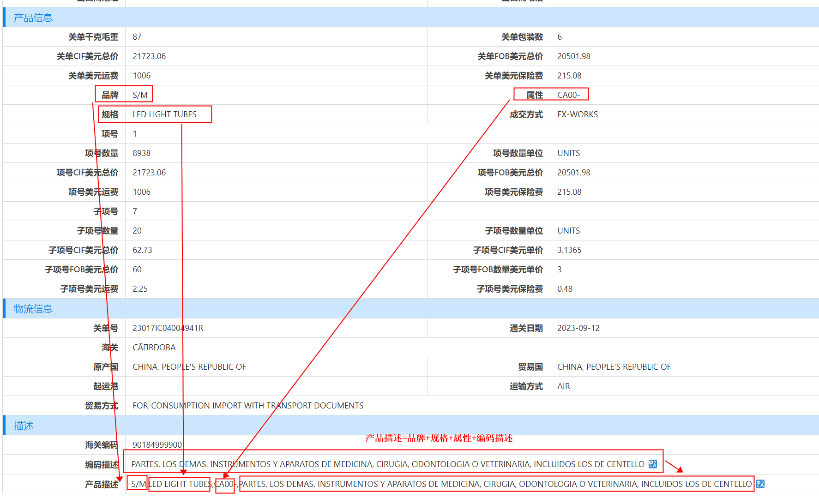Select the 编码描述 text starting with PARTES

388,464
